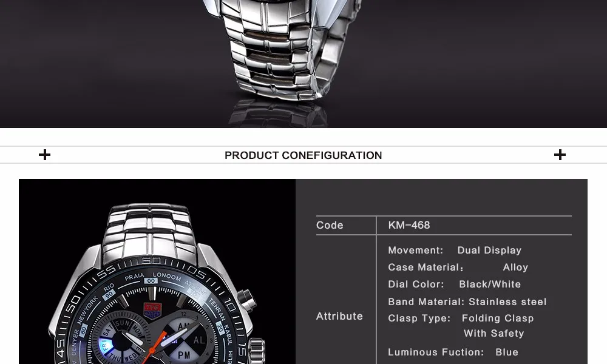Click the Code label cell
The height and width of the screenshot is (364, 607).
[330, 225]
